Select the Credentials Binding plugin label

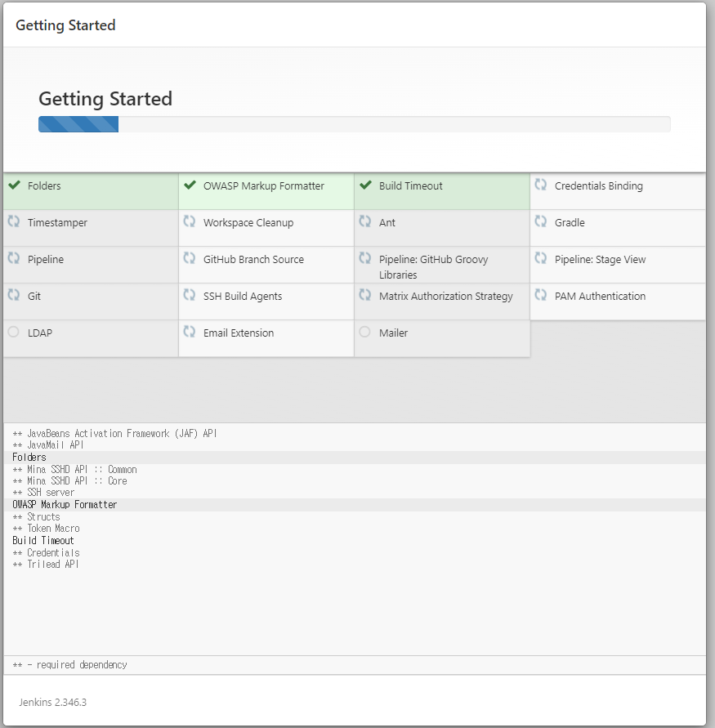(x=598, y=186)
